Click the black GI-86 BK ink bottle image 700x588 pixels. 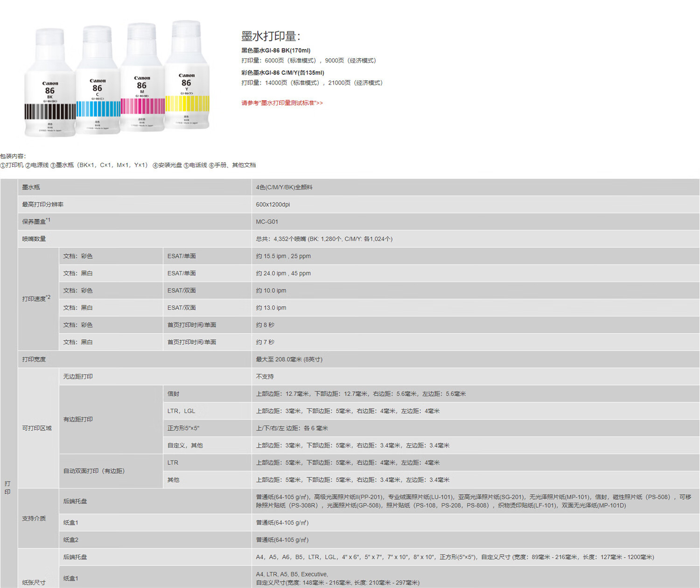50,82
